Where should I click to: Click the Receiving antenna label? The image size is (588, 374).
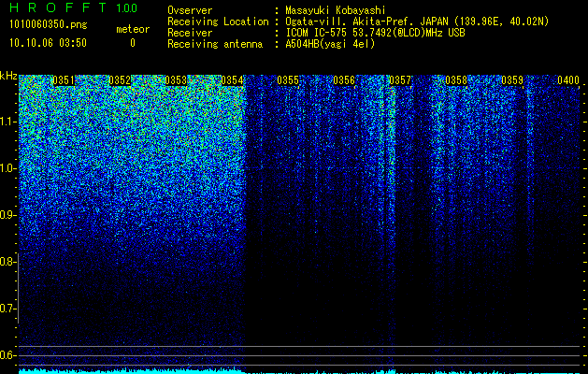pyautogui.click(x=215, y=44)
